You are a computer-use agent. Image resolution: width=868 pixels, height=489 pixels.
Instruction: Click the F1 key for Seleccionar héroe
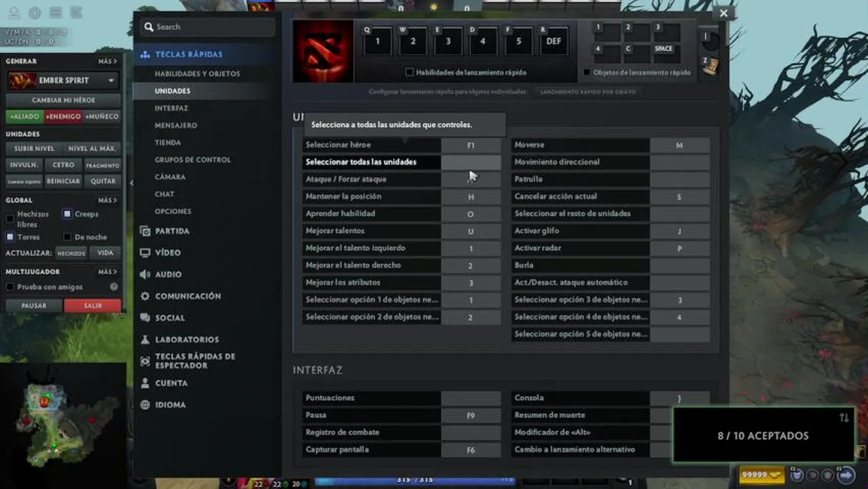[x=471, y=145]
